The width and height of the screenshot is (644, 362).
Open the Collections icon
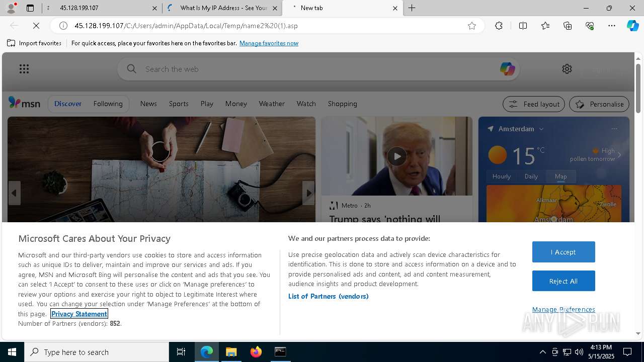(x=568, y=26)
